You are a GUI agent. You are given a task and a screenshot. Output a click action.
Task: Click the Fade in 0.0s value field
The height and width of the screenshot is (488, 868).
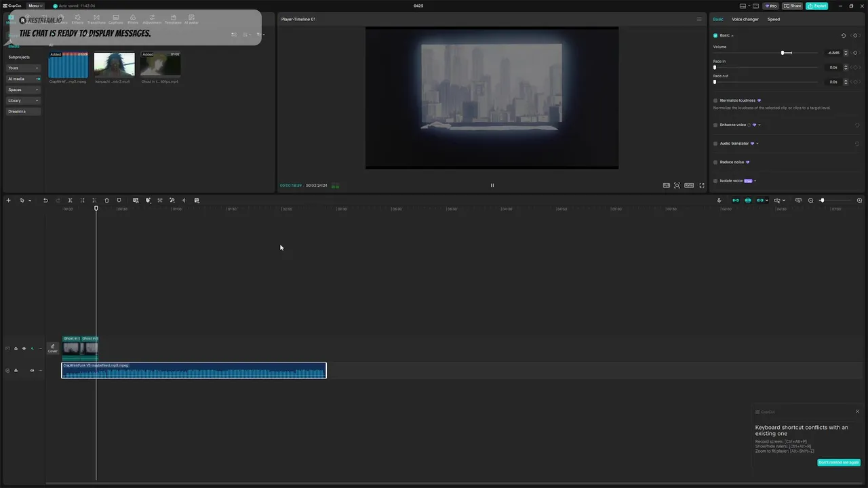[x=832, y=67]
